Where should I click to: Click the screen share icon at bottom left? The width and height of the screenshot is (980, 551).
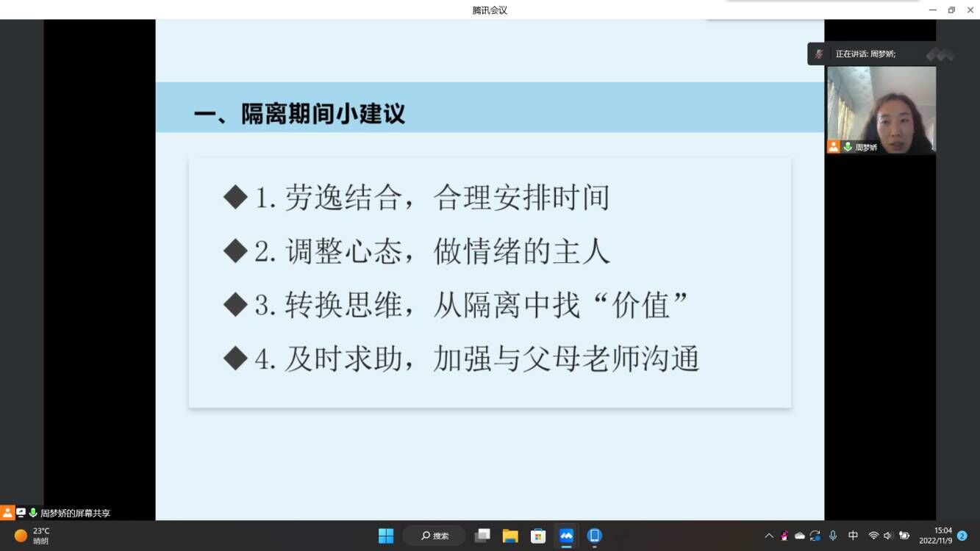coord(21,513)
